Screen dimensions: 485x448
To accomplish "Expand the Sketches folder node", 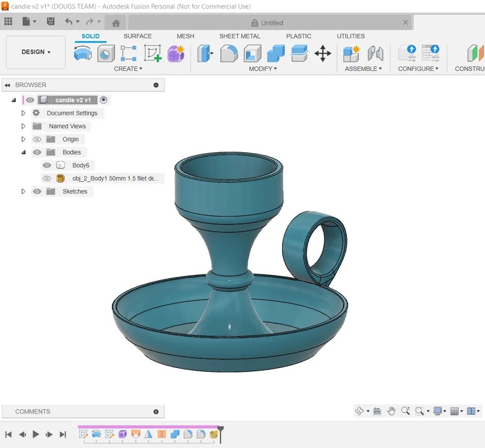I will [x=23, y=192].
